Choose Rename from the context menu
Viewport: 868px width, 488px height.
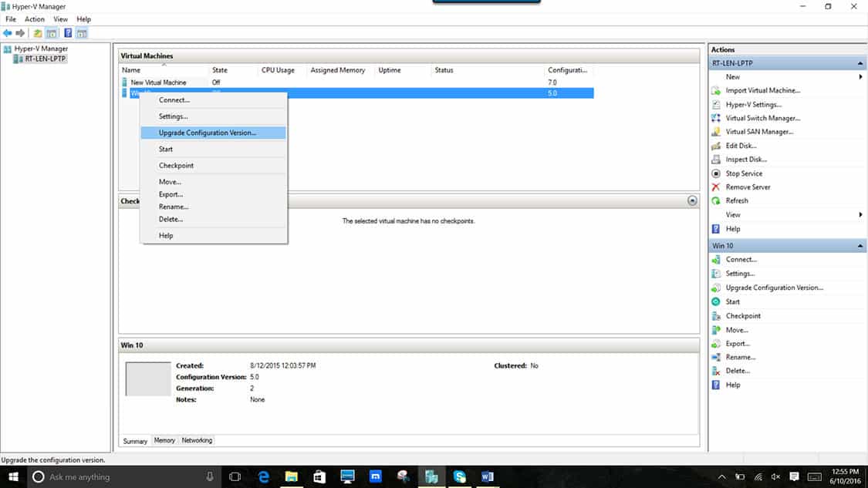click(214, 207)
